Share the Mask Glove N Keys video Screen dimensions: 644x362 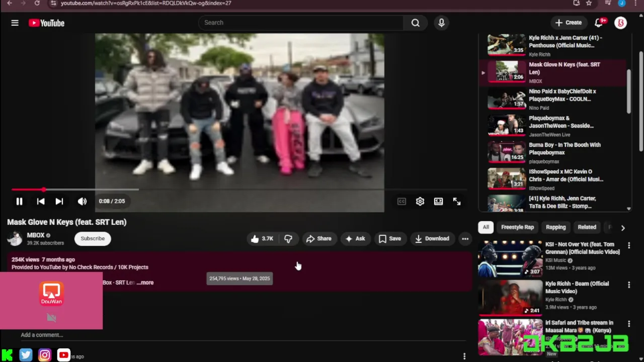(319, 239)
